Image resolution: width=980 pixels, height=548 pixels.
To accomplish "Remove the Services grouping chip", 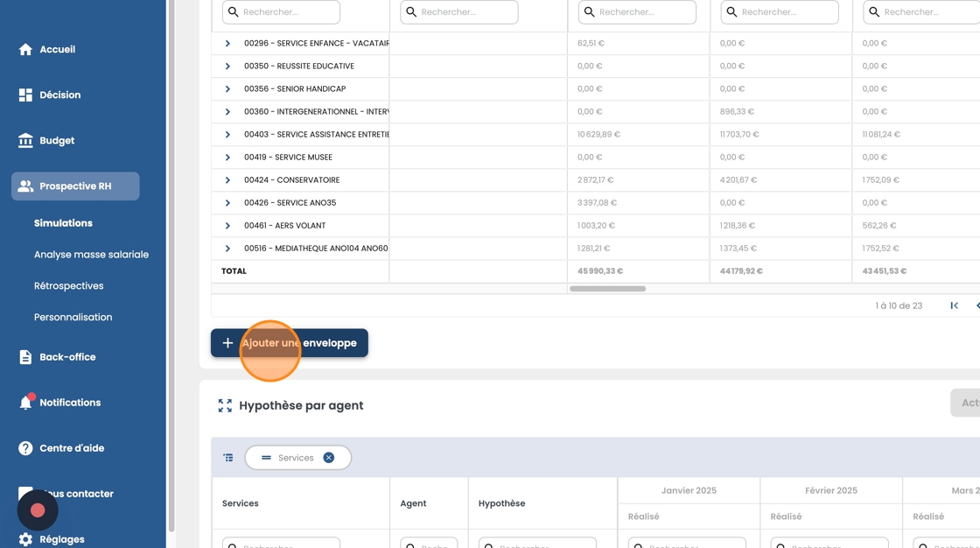I will tap(329, 458).
